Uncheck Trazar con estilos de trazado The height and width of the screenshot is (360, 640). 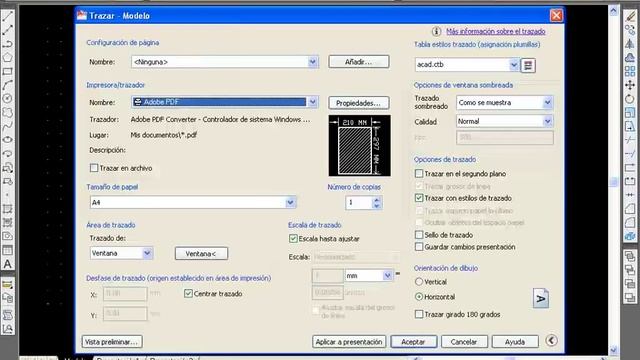[419, 198]
